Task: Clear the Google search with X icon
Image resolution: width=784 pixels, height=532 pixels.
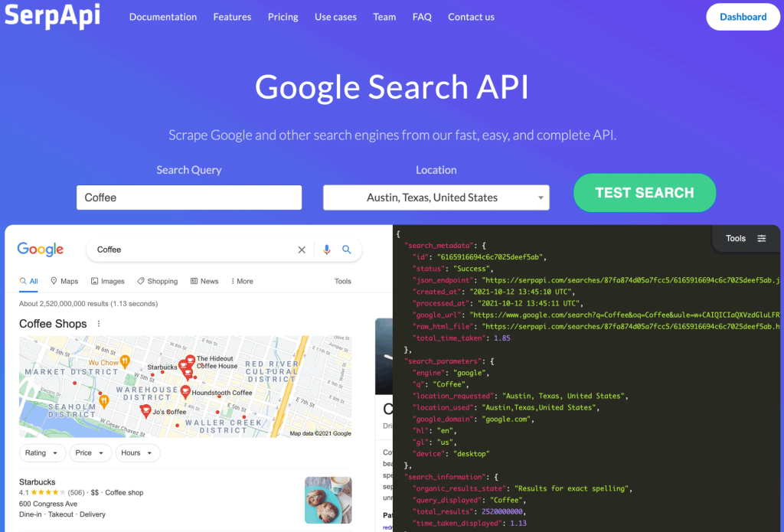Action: pyautogui.click(x=302, y=250)
